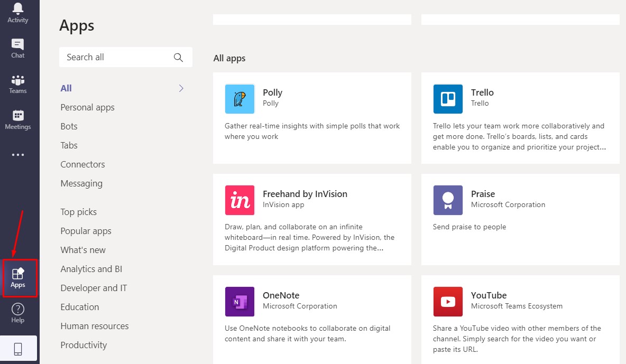Click 'Microsoft Corporation' under OneNote
This screenshot has width=626, height=364.
[300, 306]
